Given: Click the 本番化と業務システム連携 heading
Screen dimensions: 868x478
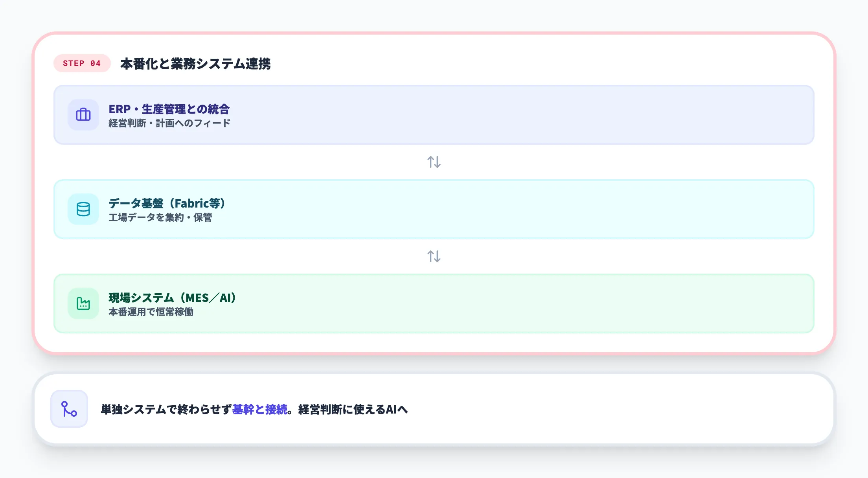Looking at the screenshot, I should 197,62.
